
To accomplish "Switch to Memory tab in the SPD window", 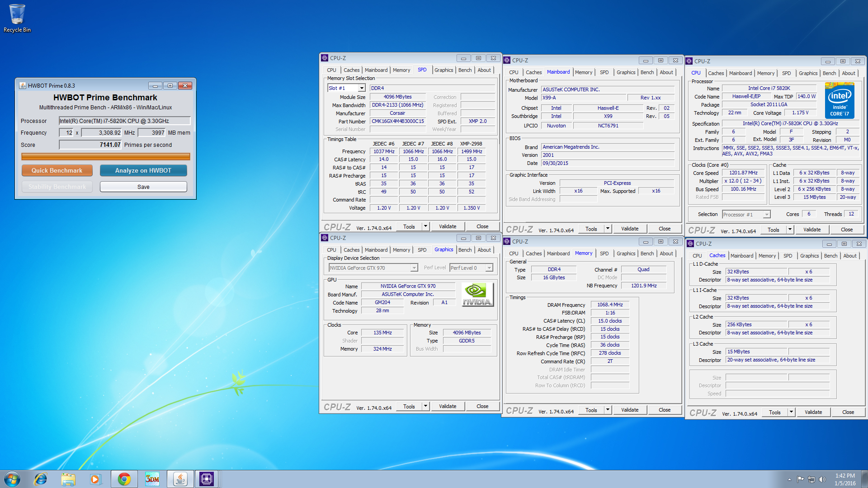I will (x=401, y=70).
